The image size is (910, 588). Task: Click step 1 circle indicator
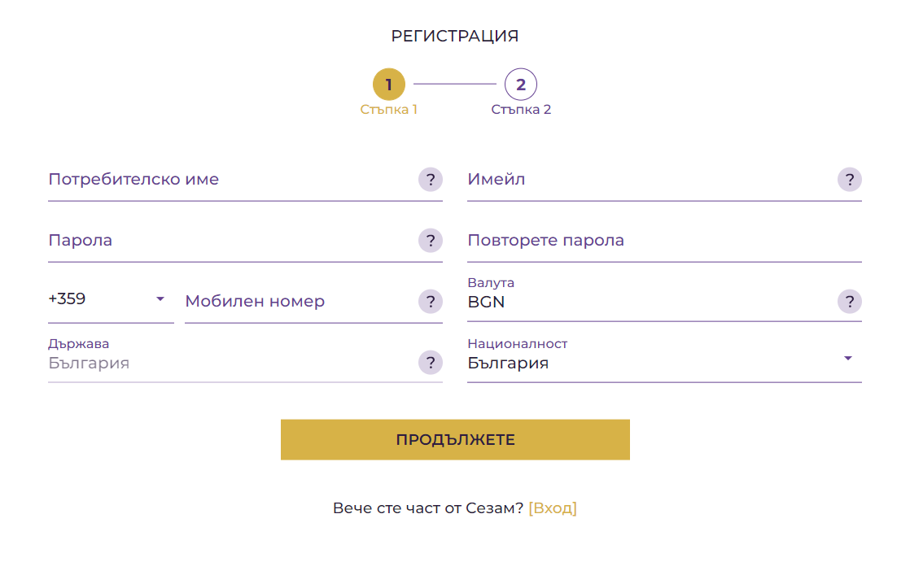coord(388,84)
